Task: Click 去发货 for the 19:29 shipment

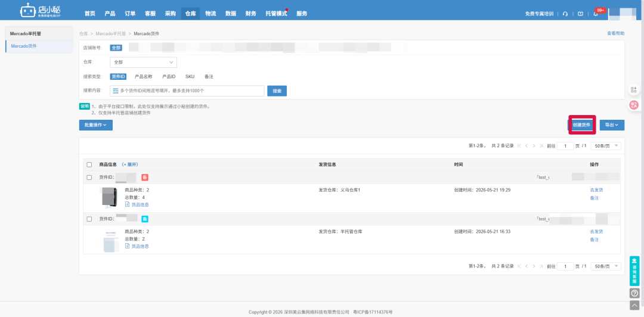Action: point(596,190)
